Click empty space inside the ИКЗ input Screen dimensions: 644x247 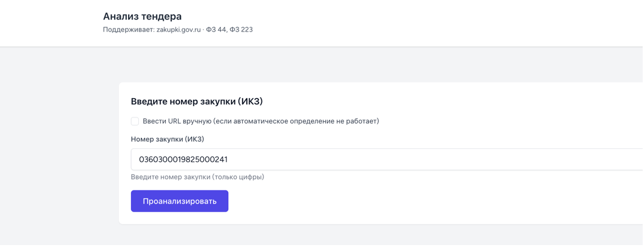coord(435,159)
